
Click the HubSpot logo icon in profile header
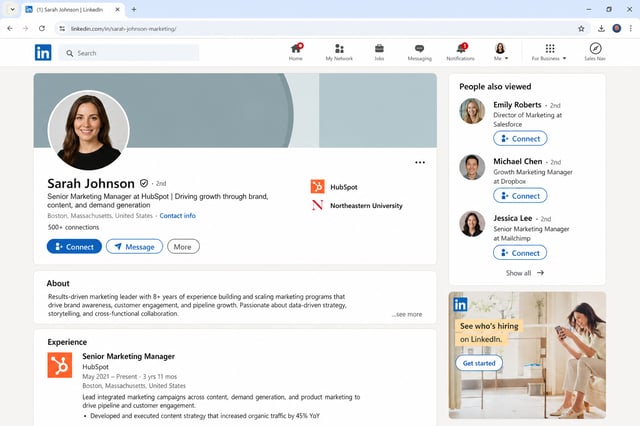pos(318,186)
